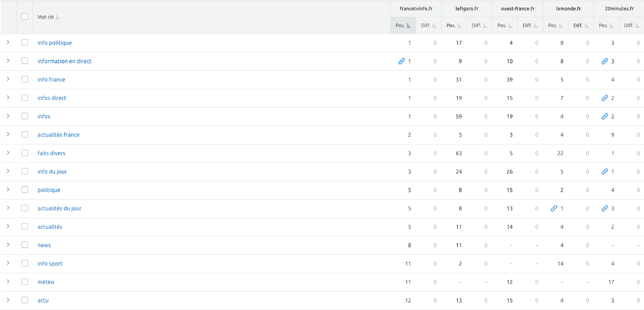The height and width of the screenshot is (310, 644).
Task: Select the ouest-france.fr column header
Action: [518, 8]
